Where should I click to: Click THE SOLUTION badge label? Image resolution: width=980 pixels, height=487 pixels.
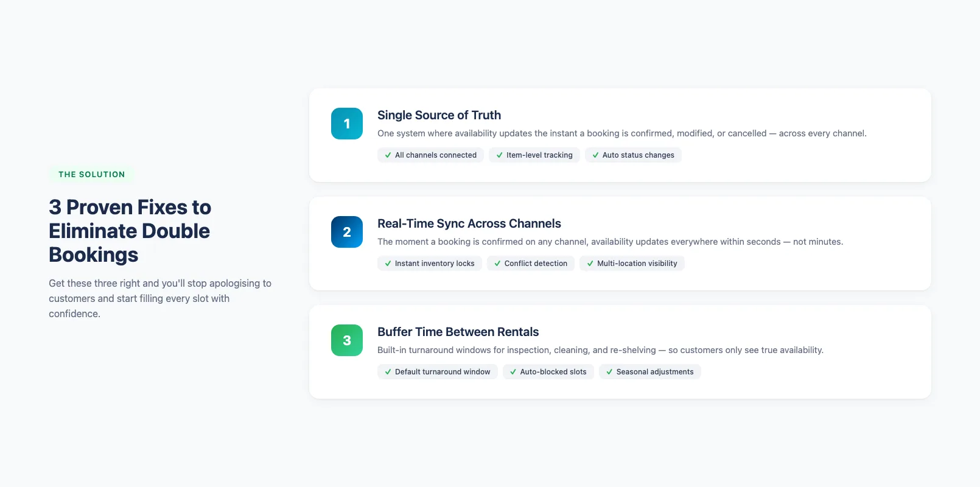91,174
